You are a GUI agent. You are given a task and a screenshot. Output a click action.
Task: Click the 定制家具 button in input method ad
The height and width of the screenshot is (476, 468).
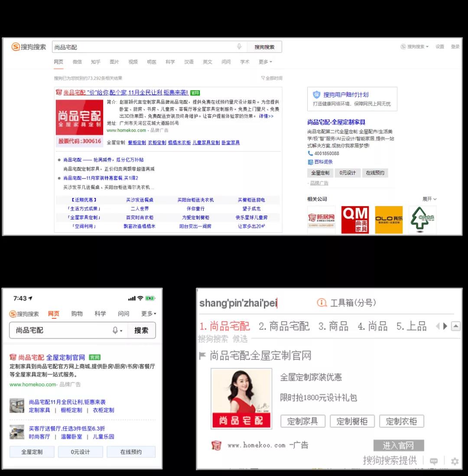tap(303, 421)
